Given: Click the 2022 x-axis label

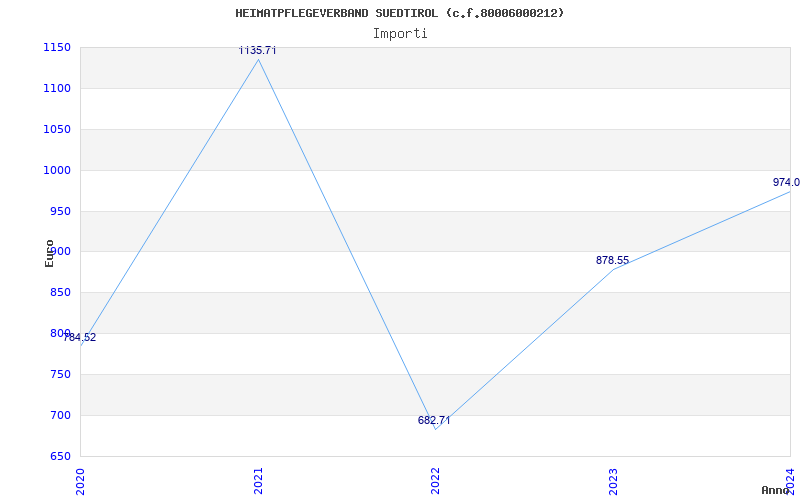Looking at the screenshot, I should pyautogui.click(x=435, y=480).
